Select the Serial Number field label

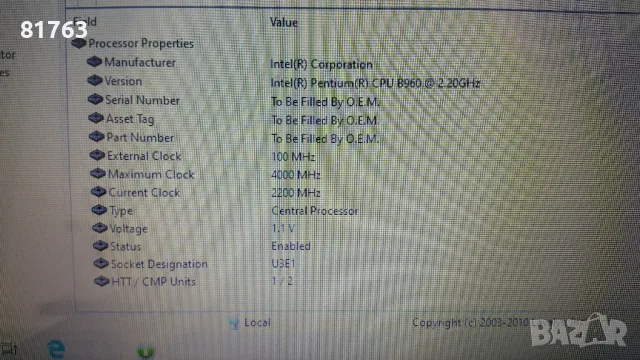click(142, 100)
